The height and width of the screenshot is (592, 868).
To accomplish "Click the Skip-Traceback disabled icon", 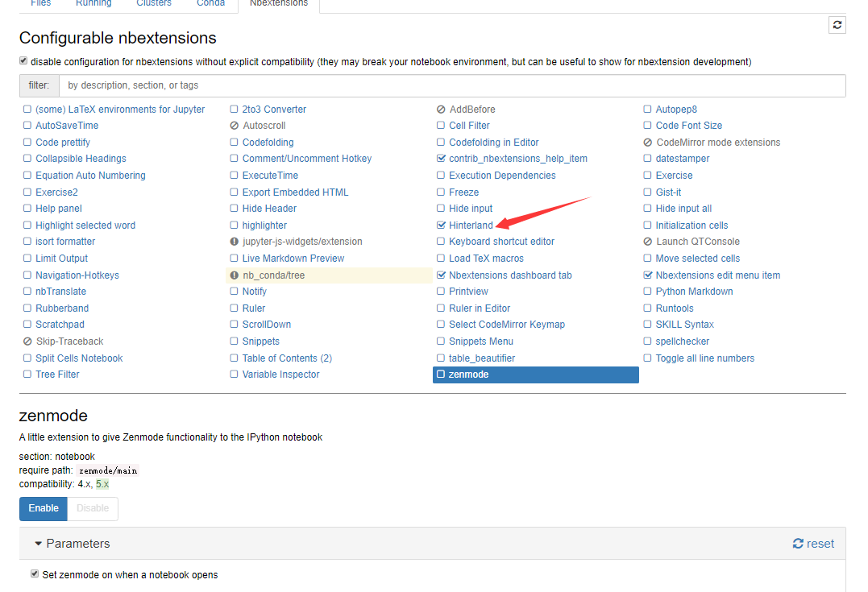I will (x=28, y=342).
